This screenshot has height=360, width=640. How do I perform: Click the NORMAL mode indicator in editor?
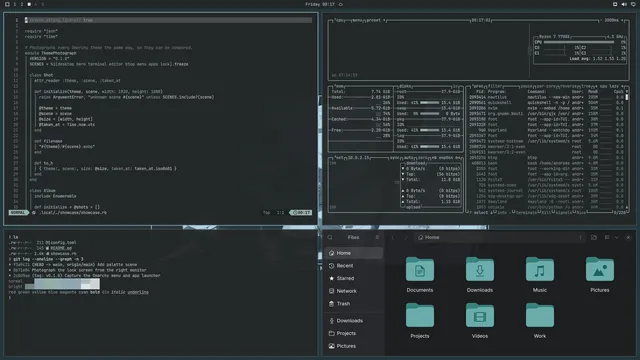click(x=18, y=213)
